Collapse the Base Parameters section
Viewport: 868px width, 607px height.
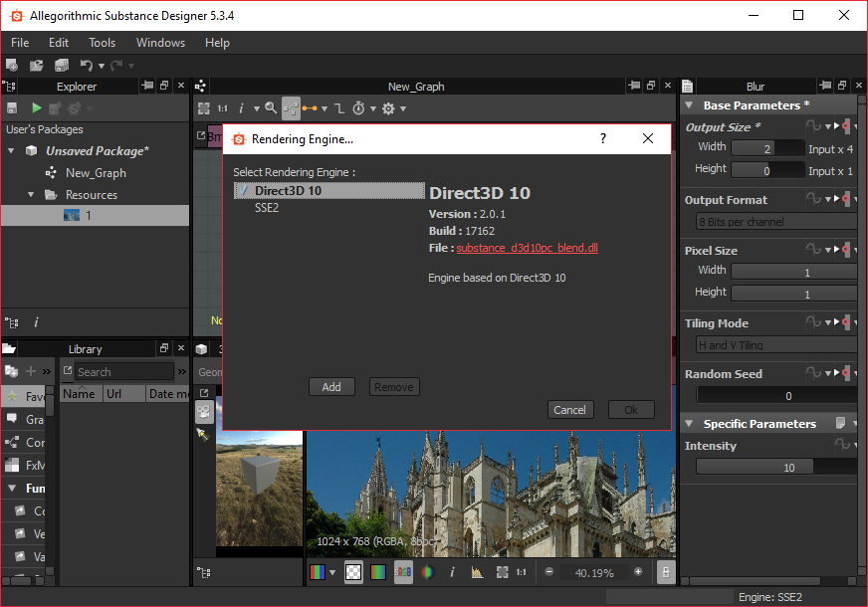coord(689,104)
